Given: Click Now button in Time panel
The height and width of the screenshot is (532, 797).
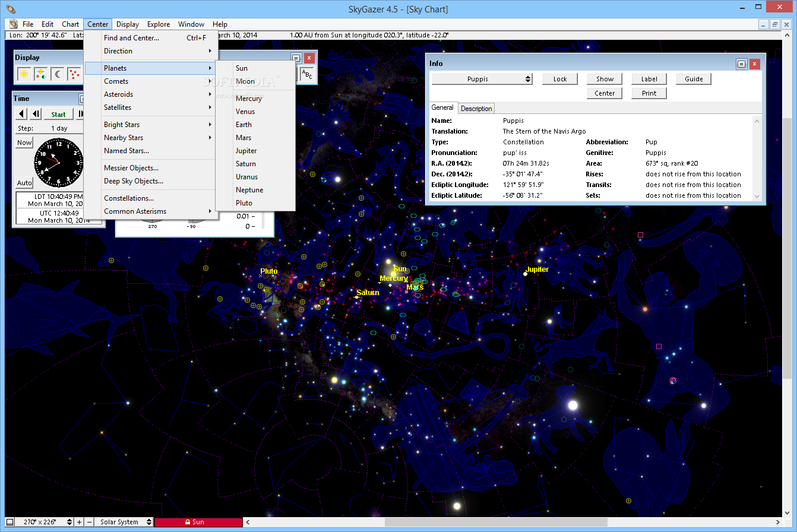Looking at the screenshot, I should [24, 142].
